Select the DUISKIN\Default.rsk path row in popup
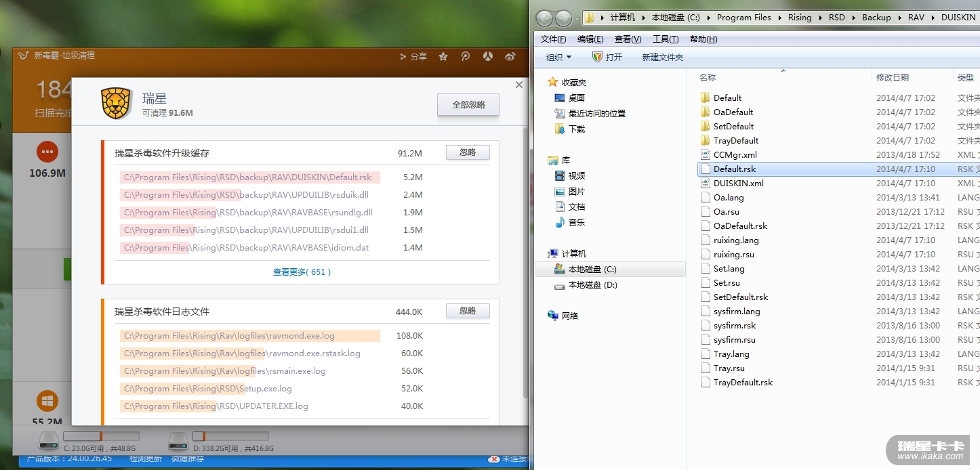 [250, 177]
